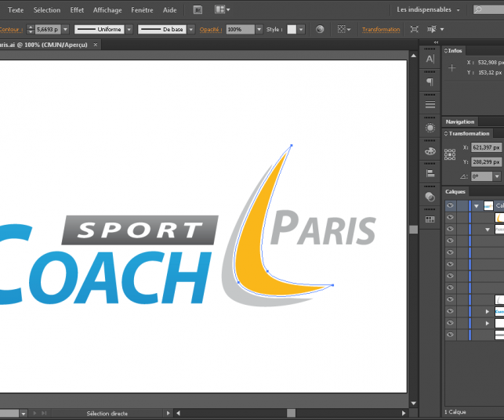Toggle visibility of Paris group sublayer

(451, 229)
